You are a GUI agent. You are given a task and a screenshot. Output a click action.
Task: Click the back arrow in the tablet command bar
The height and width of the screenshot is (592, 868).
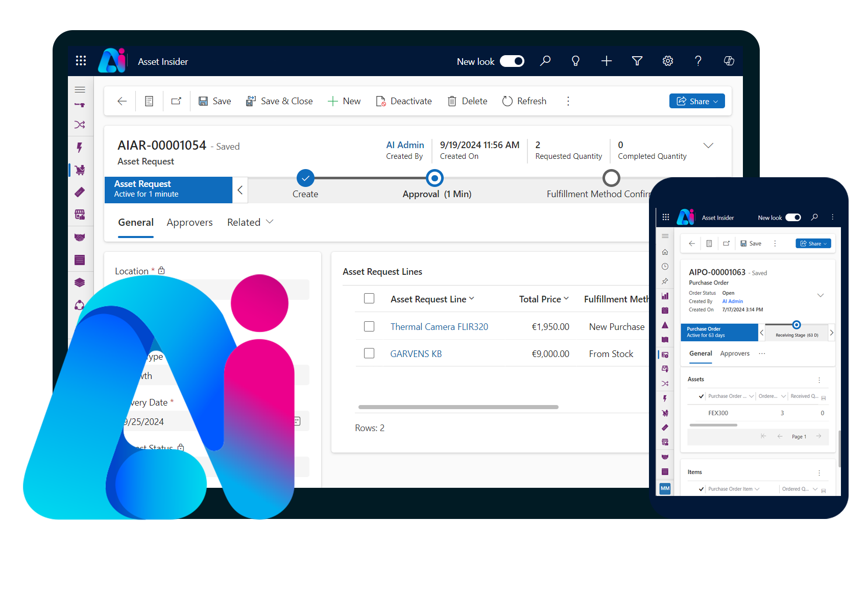pyautogui.click(x=122, y=101)
